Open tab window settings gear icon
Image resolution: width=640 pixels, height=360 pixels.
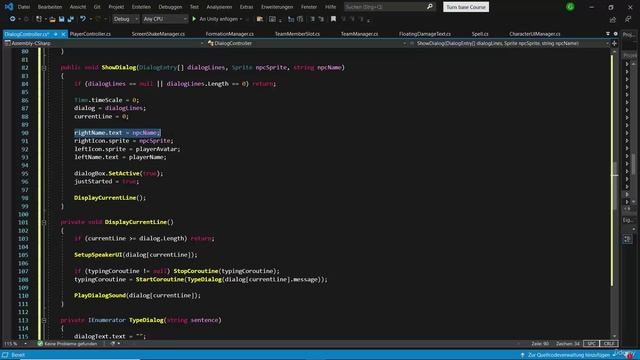tap(616, 34)
